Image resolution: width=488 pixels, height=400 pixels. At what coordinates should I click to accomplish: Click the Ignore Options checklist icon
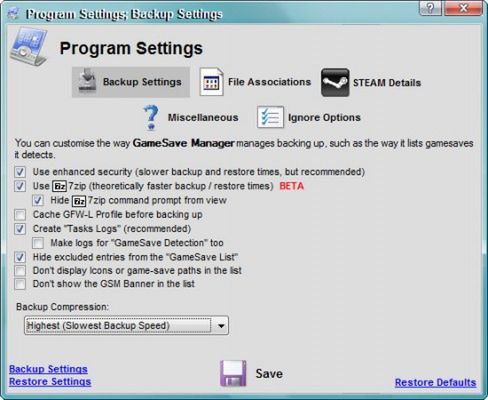[x=270, y=117]
